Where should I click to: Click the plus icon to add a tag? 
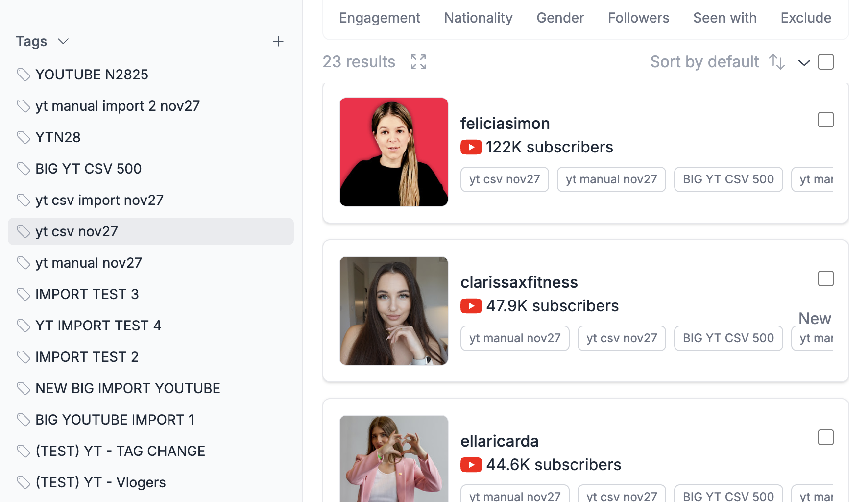point(278,41)
